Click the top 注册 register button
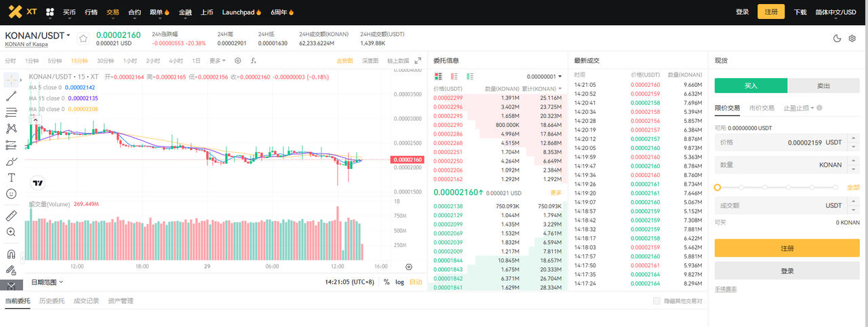 [x=771, y=12]
